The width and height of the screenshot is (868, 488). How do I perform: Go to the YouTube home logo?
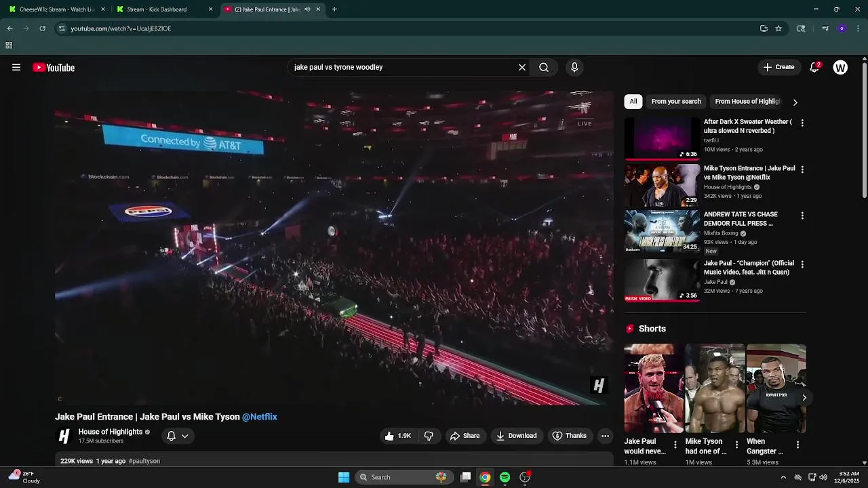point(54,67)
